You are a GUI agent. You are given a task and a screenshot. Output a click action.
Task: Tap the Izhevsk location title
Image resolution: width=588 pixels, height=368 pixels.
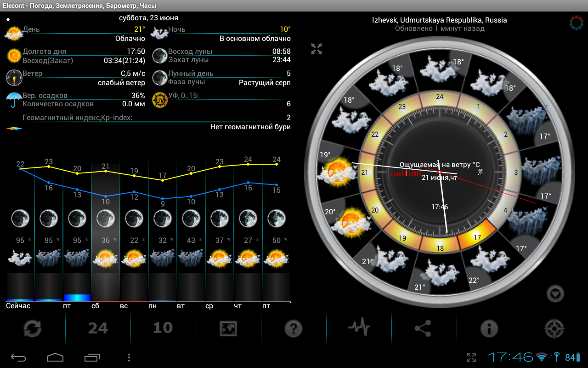pyautogui.click(x=440, y=20)
